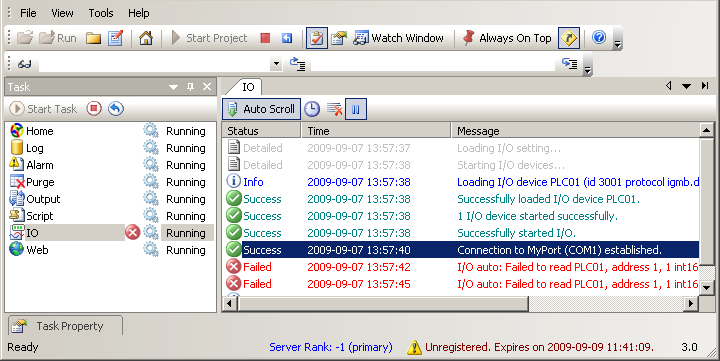Click the indent arrow icon after dropdown

(298, 64)
